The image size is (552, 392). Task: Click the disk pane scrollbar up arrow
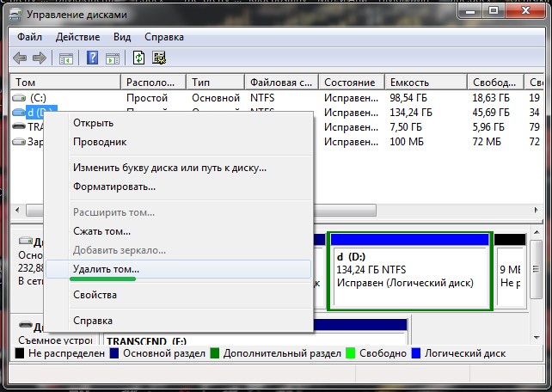[x=537, y=232]
